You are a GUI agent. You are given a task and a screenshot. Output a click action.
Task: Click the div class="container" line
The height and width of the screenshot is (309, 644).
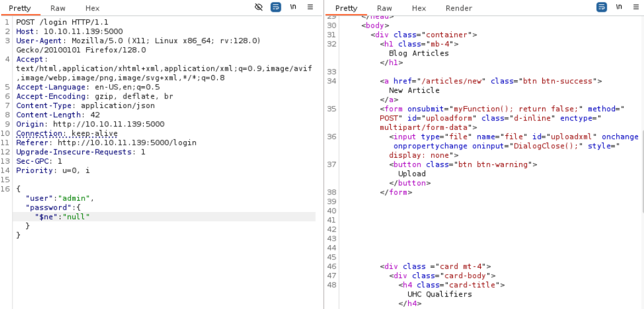(424, 35)
